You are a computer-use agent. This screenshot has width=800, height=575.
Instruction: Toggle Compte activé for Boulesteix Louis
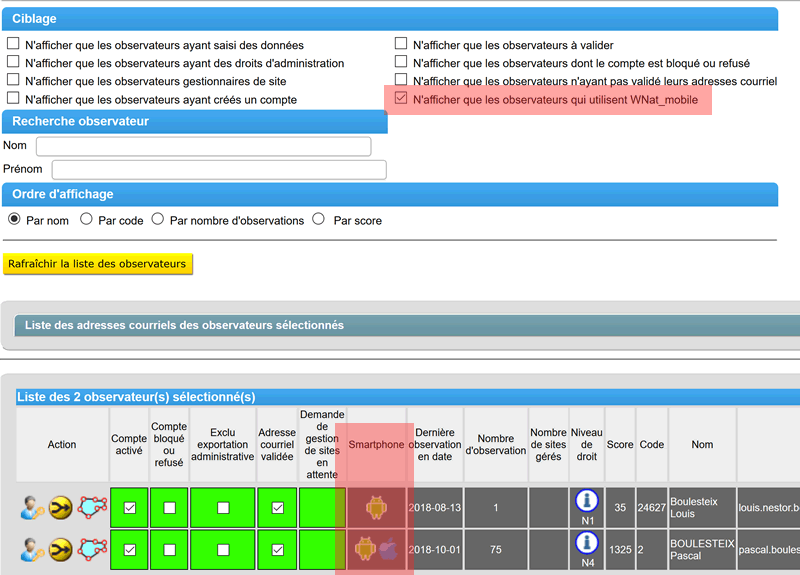click(130, 508)
